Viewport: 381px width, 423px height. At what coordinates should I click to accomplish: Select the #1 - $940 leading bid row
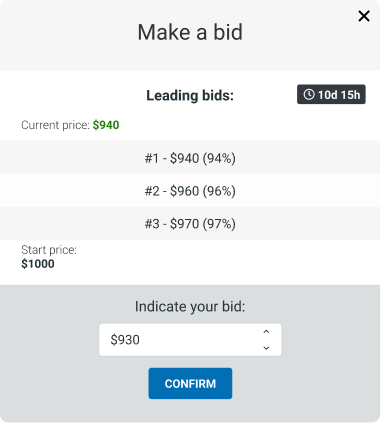[x=190, y=158]
